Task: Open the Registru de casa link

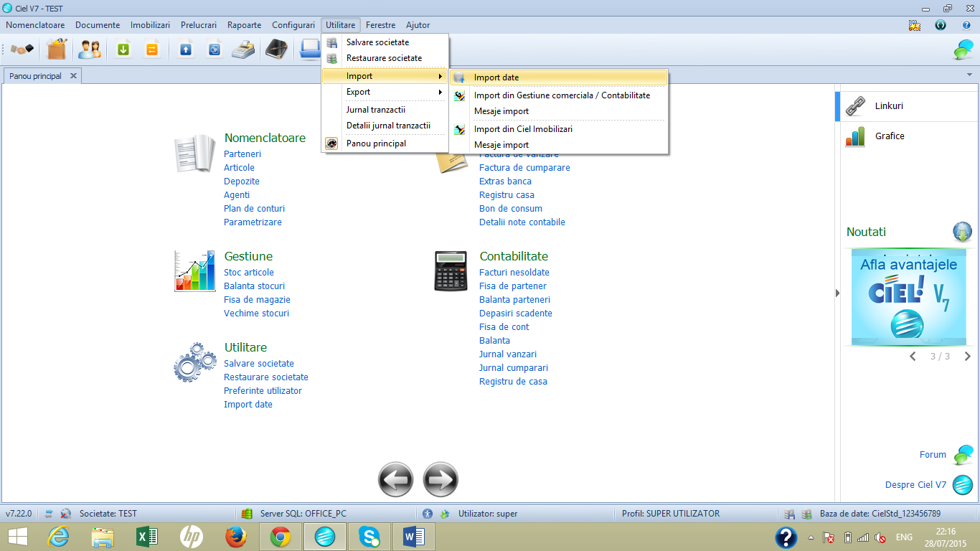Action: tap(513, 382)
